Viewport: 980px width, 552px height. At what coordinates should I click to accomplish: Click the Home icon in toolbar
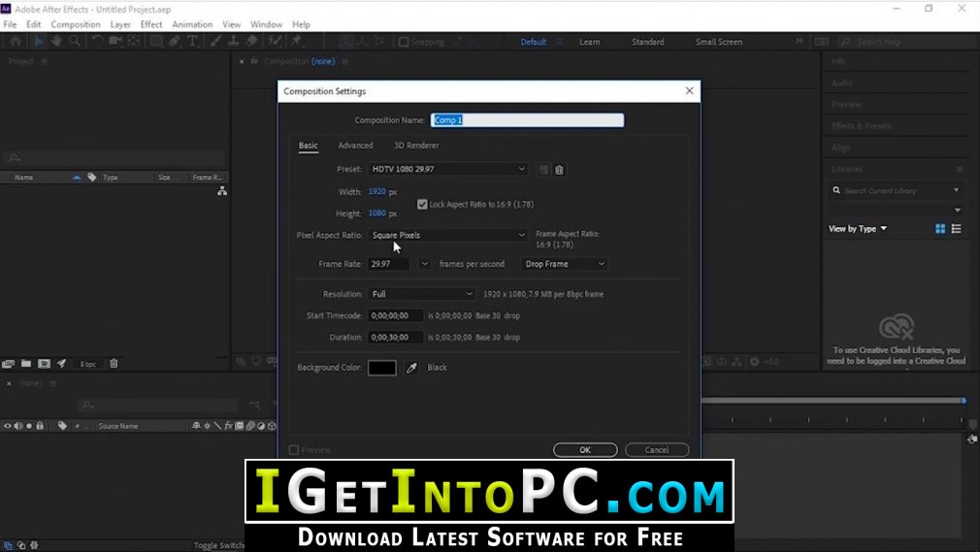[x=16, y=42]
